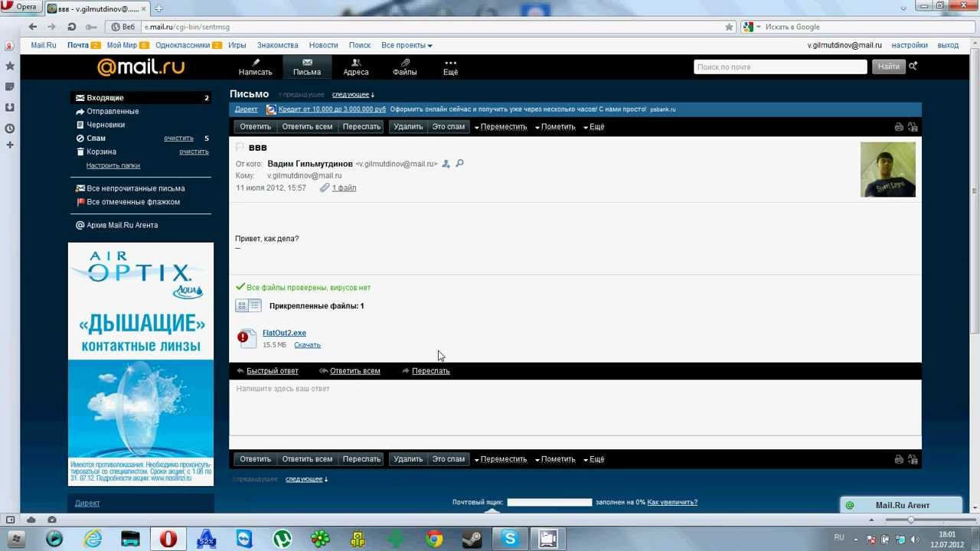Open uTorrent from the taskbar
980x551 pixels.
click(x=283, y=540)
